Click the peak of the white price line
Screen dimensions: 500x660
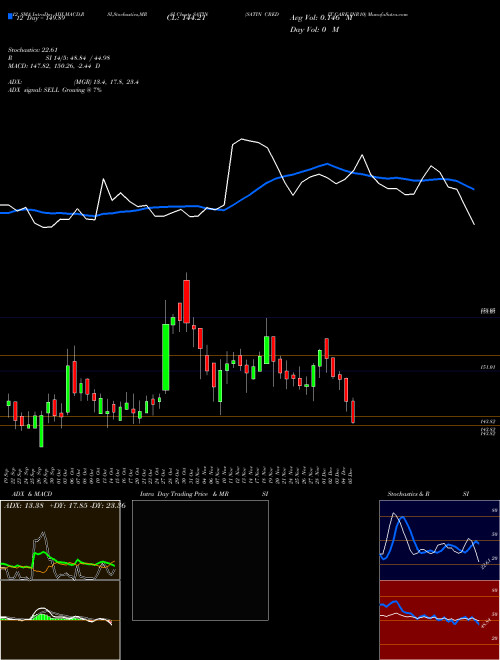[x=242, y=139]
